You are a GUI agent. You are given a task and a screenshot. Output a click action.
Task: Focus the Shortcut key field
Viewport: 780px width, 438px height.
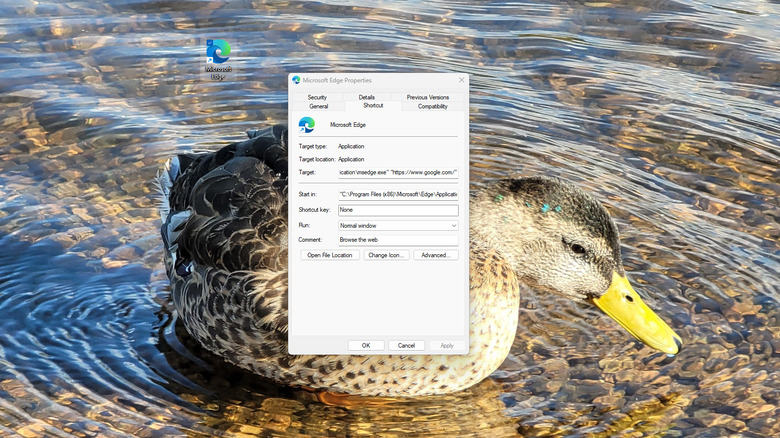(397, 210)
